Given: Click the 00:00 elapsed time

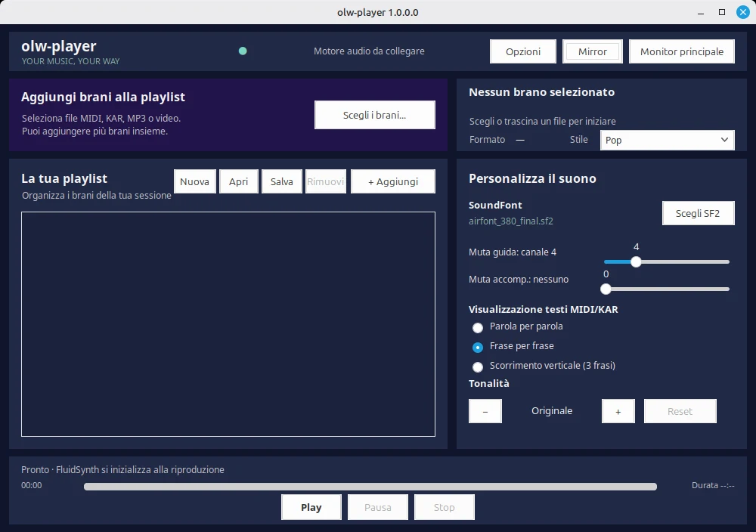Looking at the screenshot, I should point(31,485).
